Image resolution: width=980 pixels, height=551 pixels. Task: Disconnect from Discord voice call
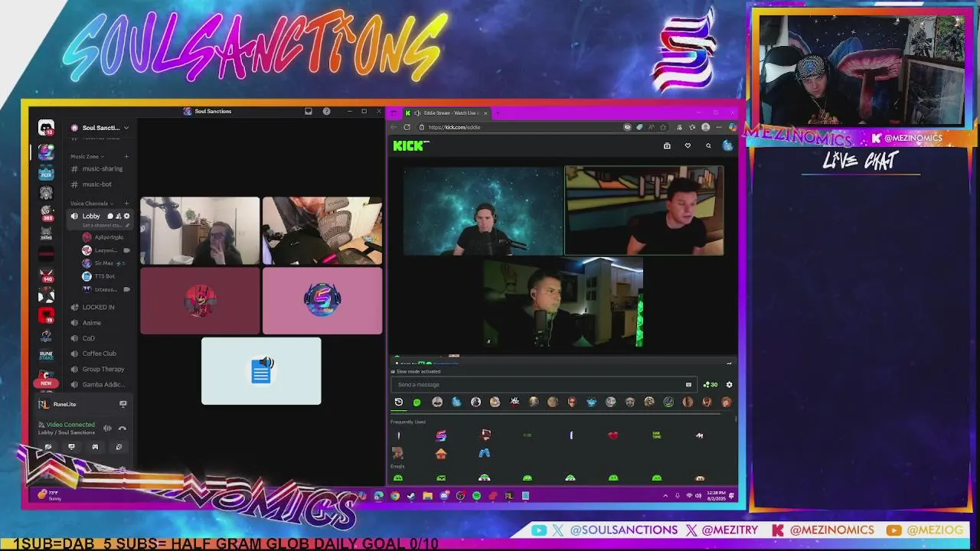(122, 429)
